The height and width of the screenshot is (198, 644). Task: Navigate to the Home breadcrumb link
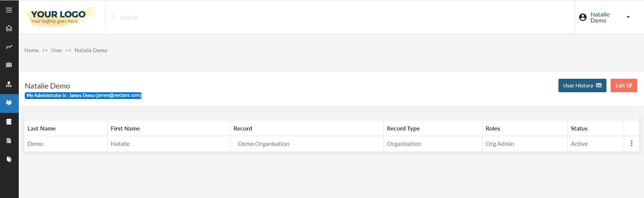32,50
